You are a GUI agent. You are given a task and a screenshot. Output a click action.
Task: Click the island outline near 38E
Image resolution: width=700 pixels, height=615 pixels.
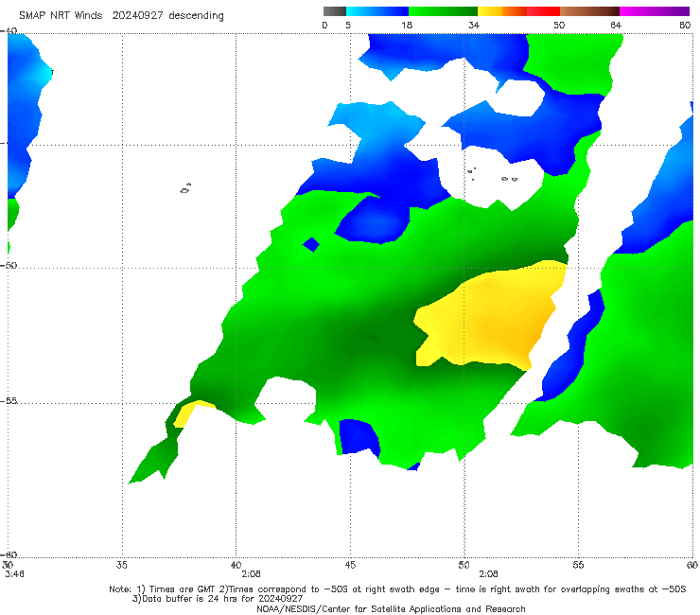coord(185,188)
